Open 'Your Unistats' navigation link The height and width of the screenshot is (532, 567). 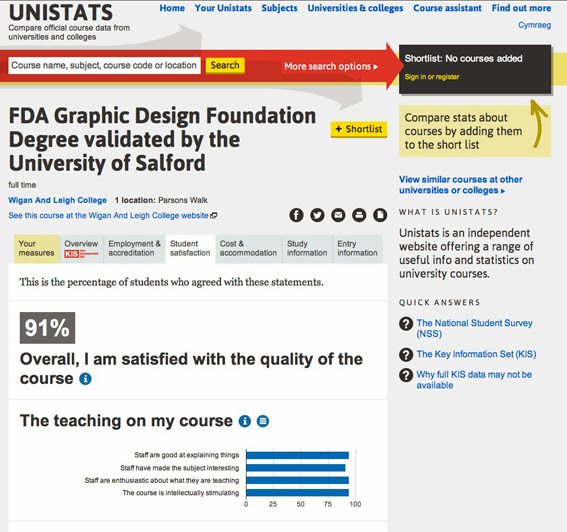(x=223, y=8)
